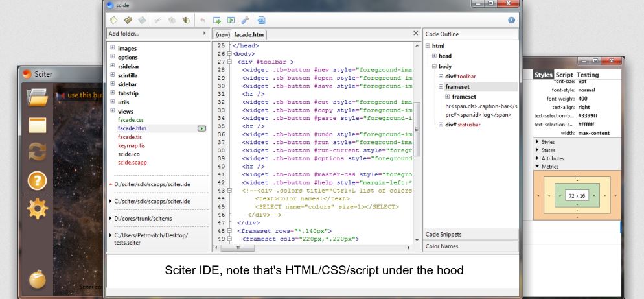The image size is (644, 299).
Task: Click the Save toolbar icon
Action: pos(142,19)
